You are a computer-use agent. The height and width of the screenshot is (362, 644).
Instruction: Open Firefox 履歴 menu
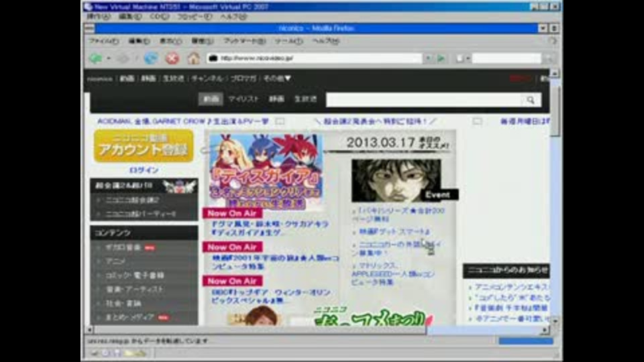[x=202, y=41]
